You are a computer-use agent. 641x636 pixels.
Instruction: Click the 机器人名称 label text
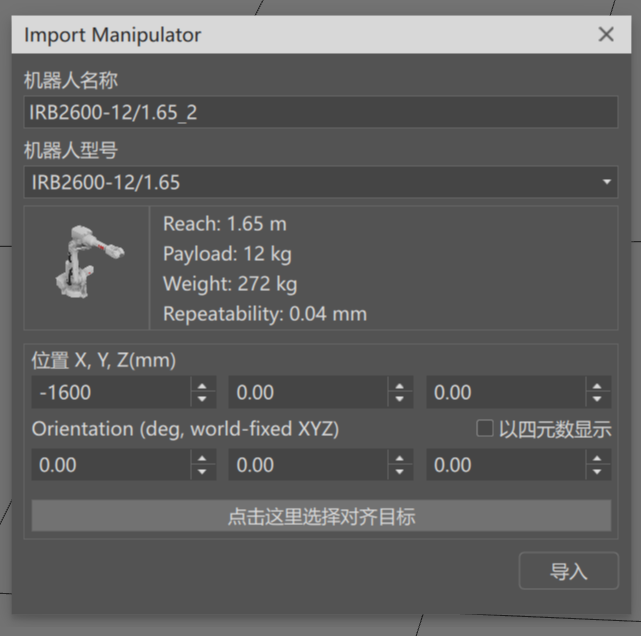coord(71,80)
